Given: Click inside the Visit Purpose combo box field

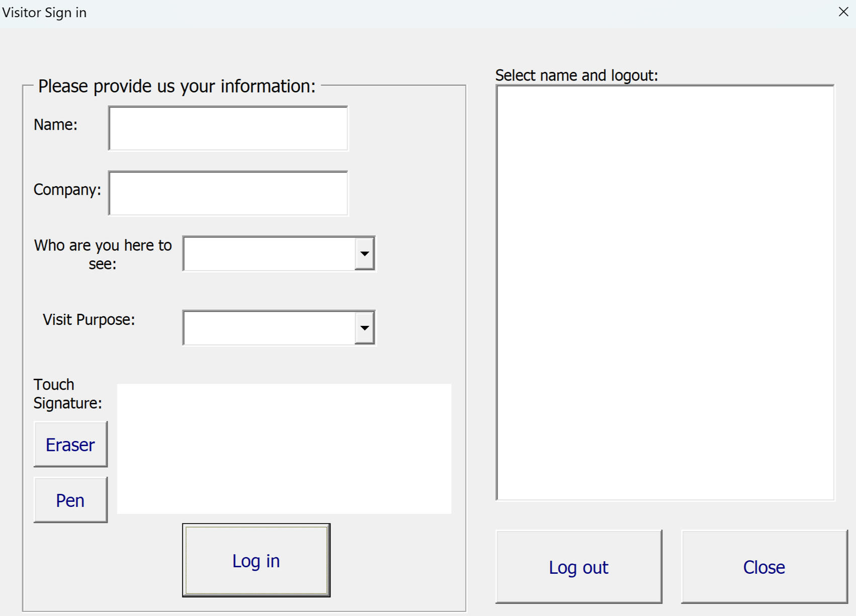Looking at the screenshot, I should (x=269, y=328).
